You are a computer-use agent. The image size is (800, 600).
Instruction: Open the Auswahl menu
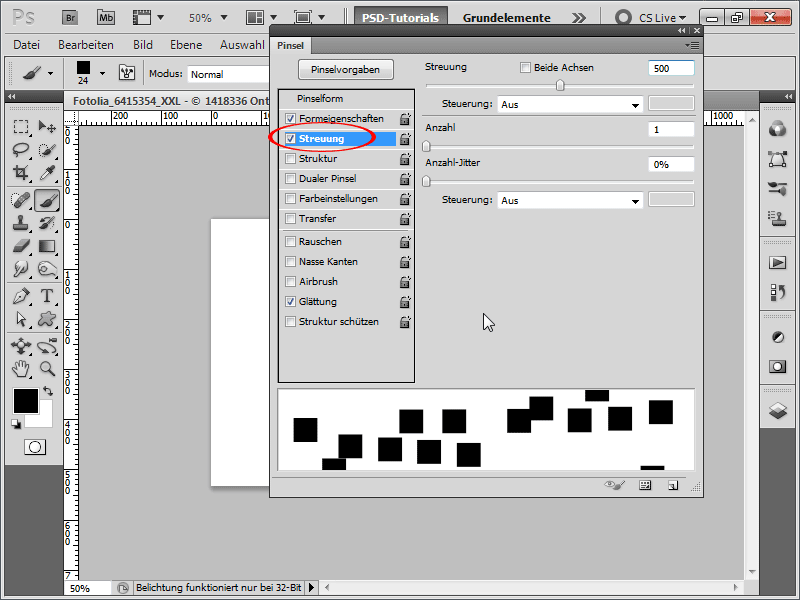pyautogui.click(x=242, y=45)
